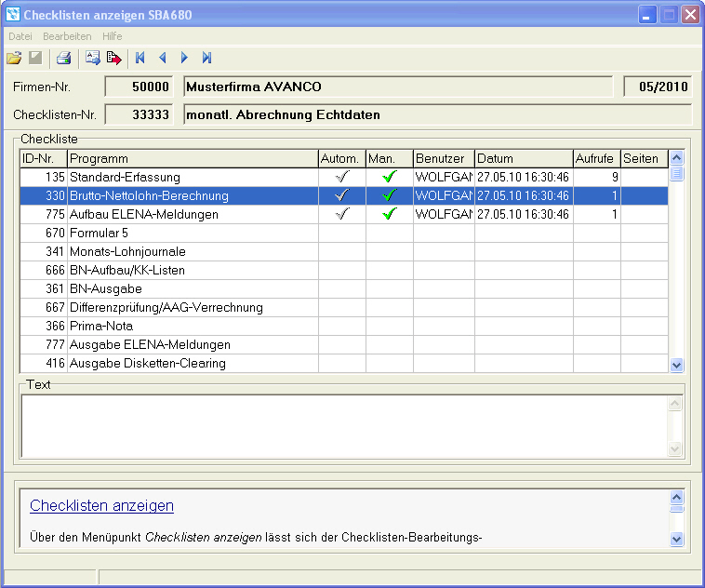This screenshot has width=705, height=588.
Task: Click the period field 05/2010
Action: (658, 87)
